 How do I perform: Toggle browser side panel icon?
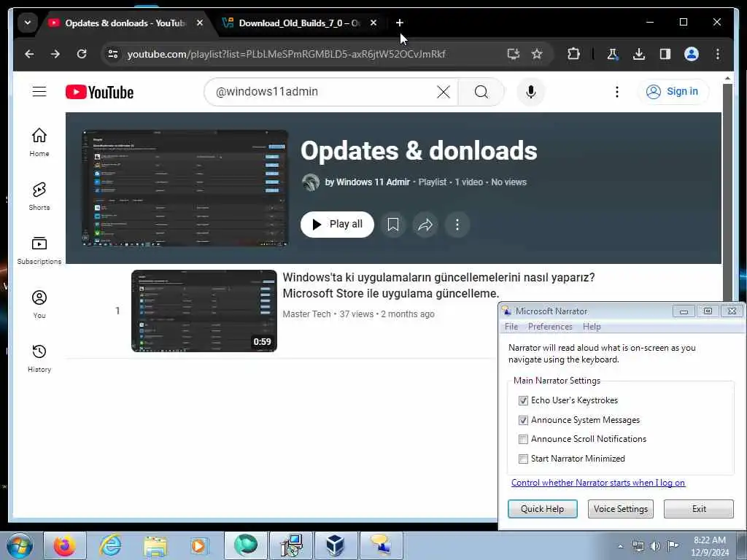click(x=665, y=54)
